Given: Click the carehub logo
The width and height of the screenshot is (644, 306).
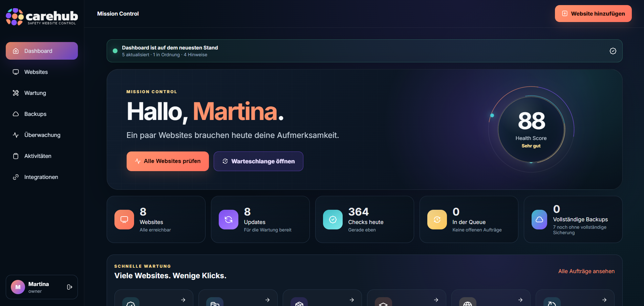Looking at the screenshot, I should tap(42, 17).
